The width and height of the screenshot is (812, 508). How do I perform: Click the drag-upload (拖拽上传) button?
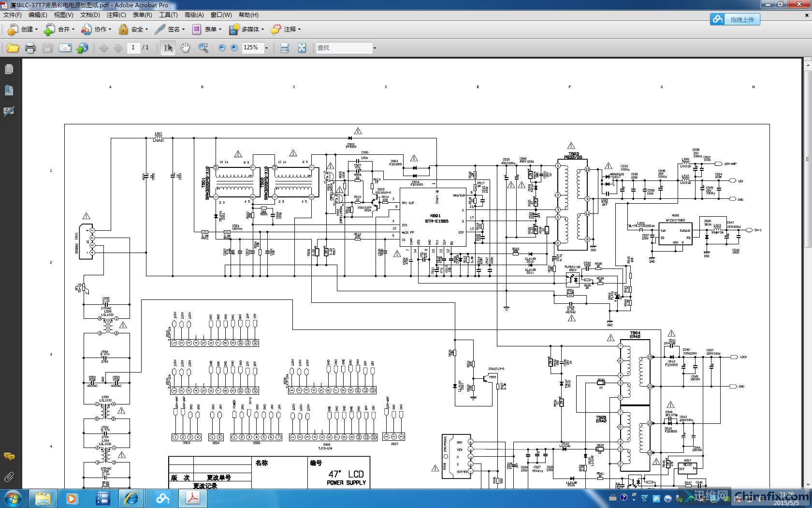[x=735, y=19]
